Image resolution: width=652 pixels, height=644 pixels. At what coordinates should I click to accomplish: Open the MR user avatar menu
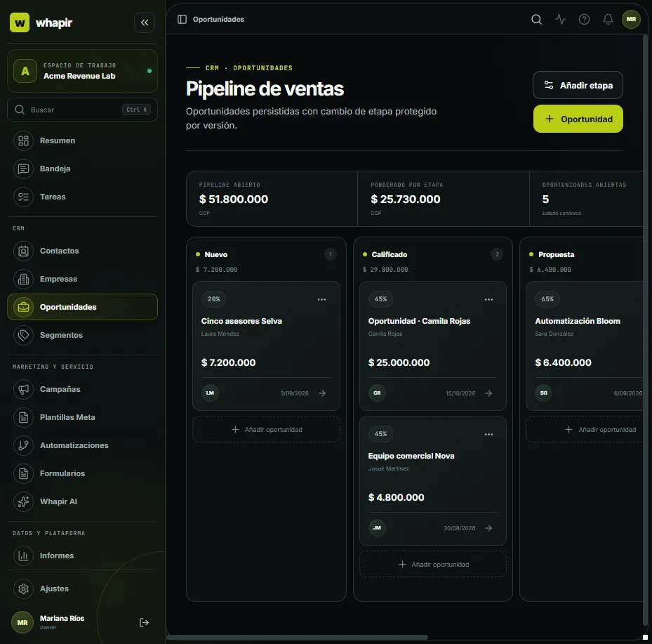coord(631,20)
